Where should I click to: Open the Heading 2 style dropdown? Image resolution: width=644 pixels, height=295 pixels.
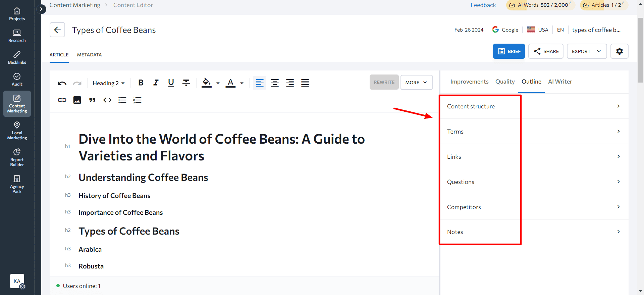[108, 83]
